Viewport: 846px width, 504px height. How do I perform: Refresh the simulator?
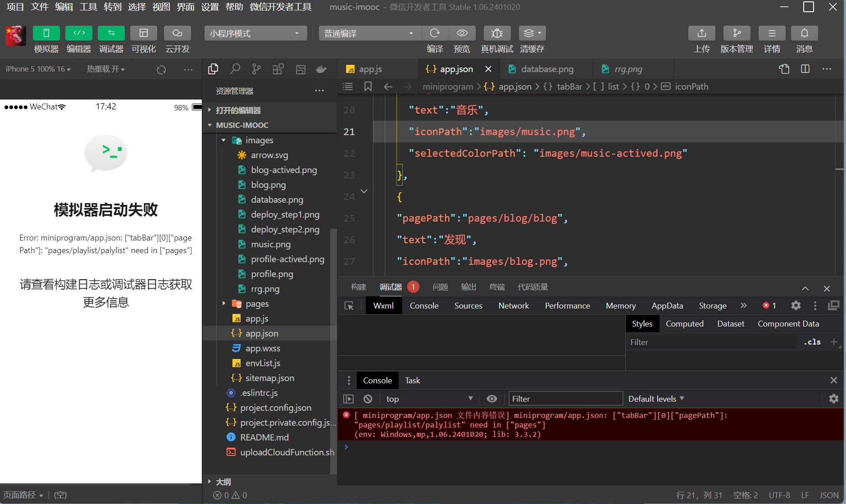[161, 69]
